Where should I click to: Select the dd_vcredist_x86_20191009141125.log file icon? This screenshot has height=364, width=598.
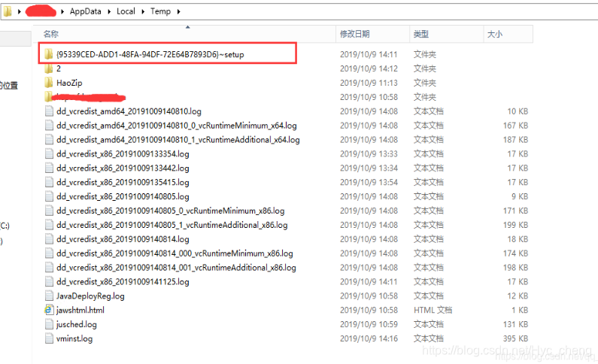tap(49, 282)
